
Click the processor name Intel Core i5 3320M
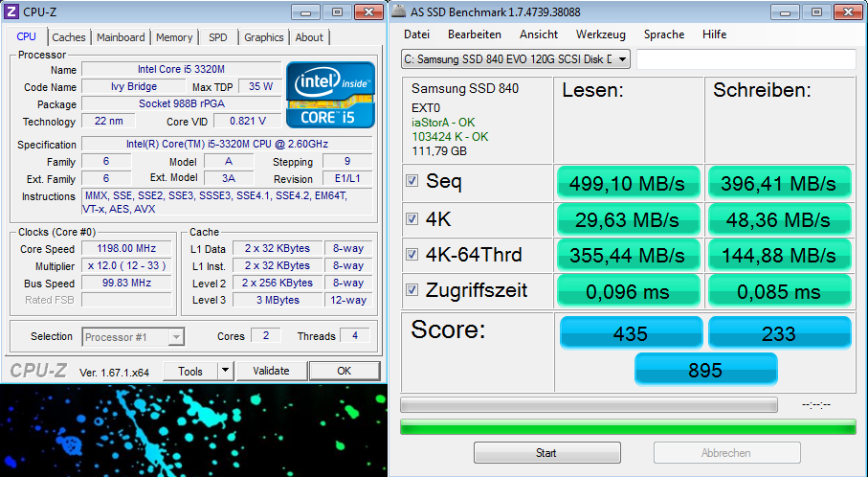pyautogui.click(x=182, y=69)
